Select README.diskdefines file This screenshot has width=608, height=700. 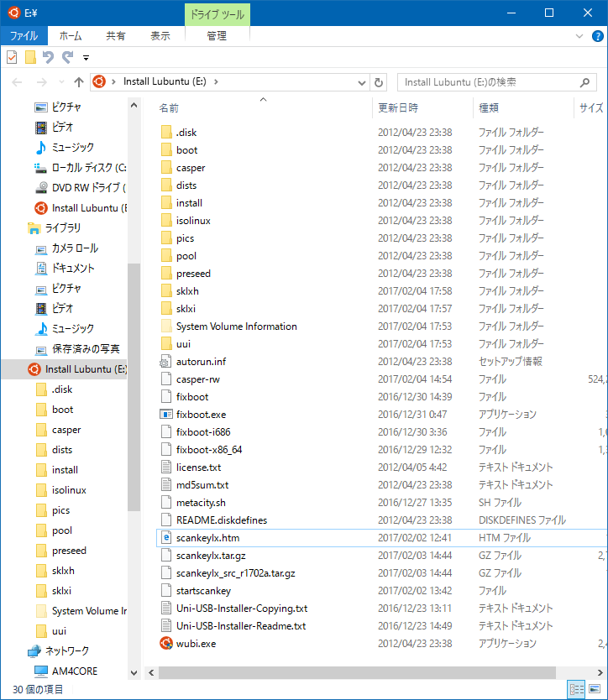222,520
